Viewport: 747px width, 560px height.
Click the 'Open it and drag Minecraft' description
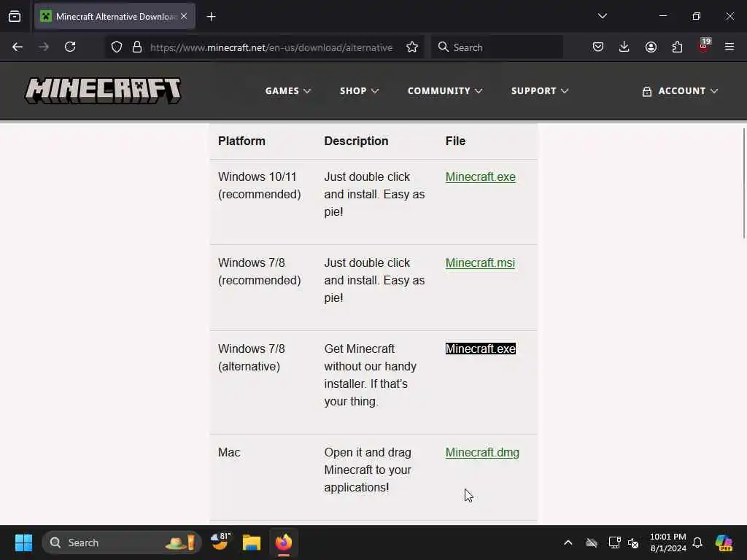click(368, 470)
